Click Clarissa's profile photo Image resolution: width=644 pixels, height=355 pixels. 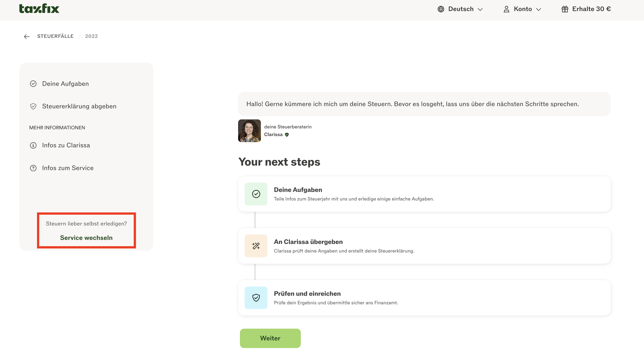(x=249, y=131)
